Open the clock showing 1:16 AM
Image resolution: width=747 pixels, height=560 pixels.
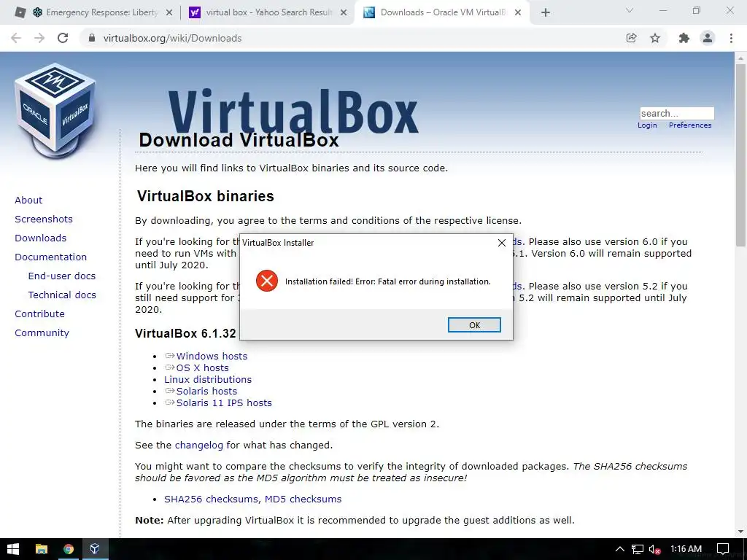pos(686,549)
